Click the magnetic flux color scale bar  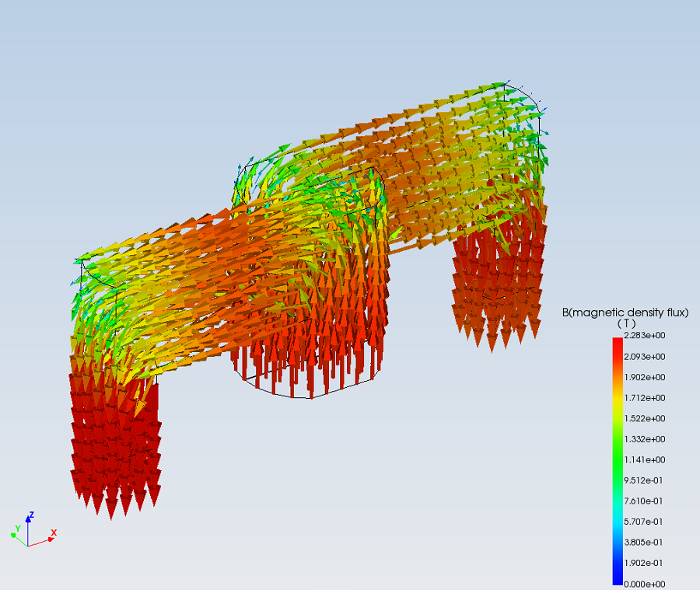coord(618,461)
